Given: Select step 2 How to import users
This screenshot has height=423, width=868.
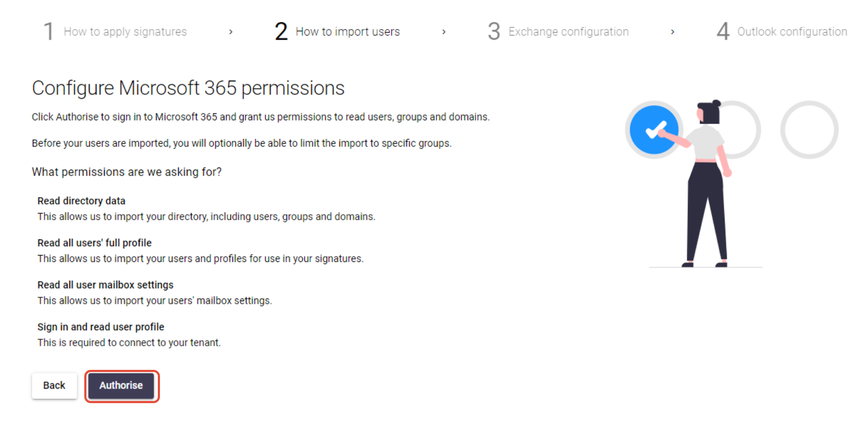Looking at the screenshot, I should click(337, 32).
